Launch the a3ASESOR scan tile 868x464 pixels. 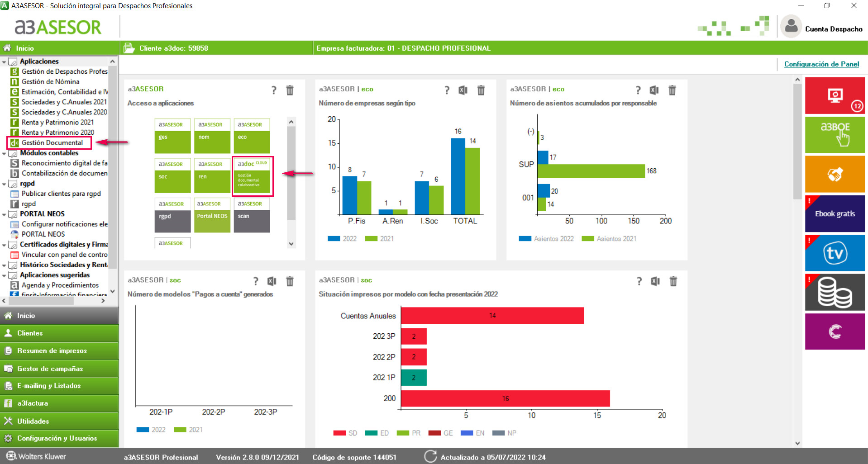252,216
